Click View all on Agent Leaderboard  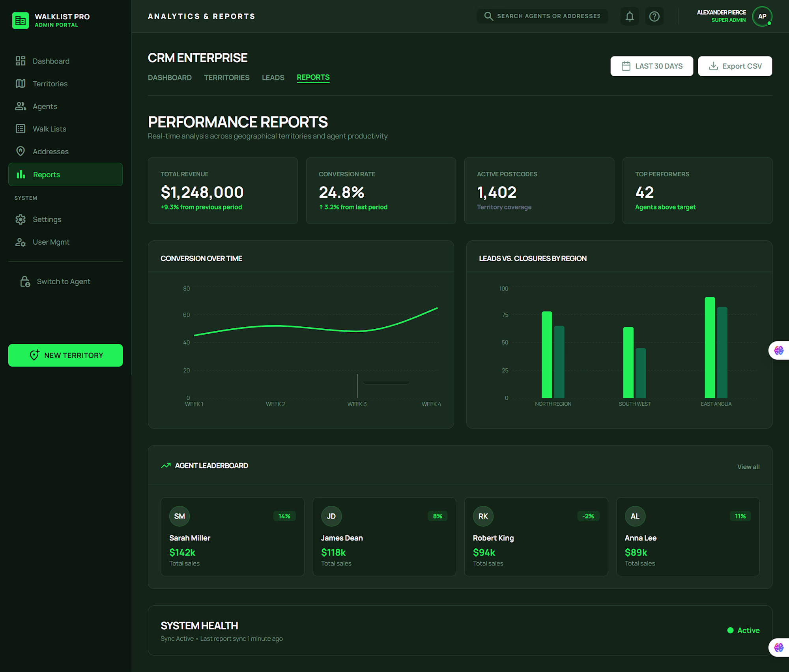click(x=748, y=467)
